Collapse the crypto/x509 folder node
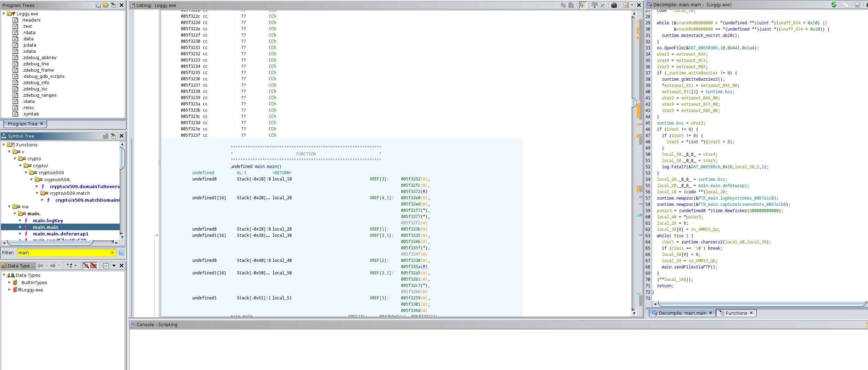This screenshot has height=370, width=868. click(26, 172)
